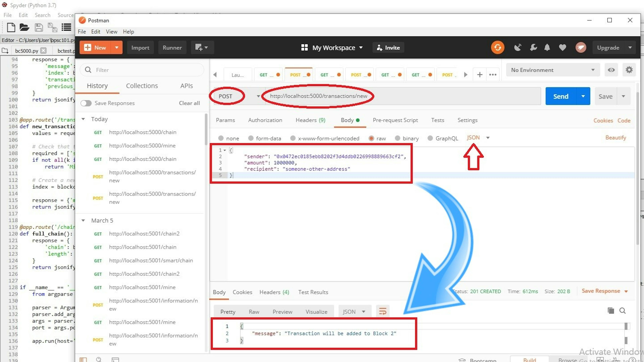This screenshot has height=362, width=644.
Task: Select x-www-form-urlencoded body option
Action: (293, 138)
